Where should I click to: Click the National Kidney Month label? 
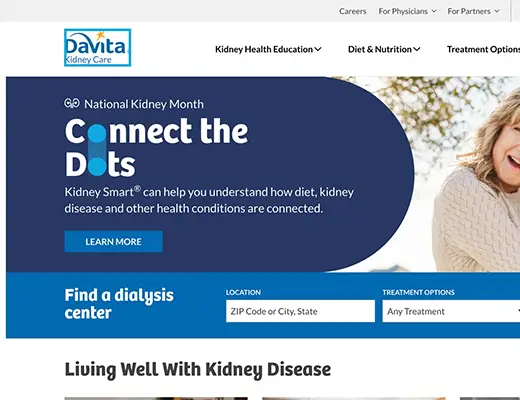(x=144, y=104)
